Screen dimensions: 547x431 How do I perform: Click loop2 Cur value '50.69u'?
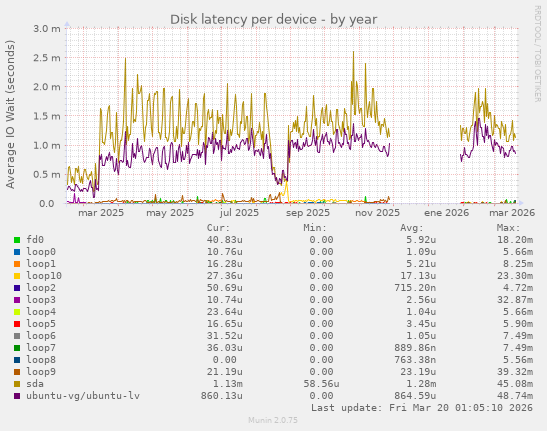225,288
